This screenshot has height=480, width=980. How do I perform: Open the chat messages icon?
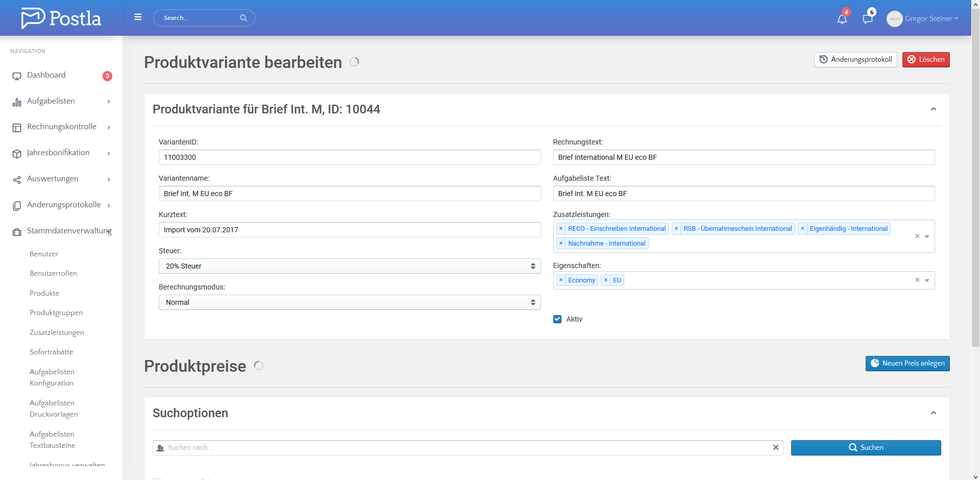(867, 19)
